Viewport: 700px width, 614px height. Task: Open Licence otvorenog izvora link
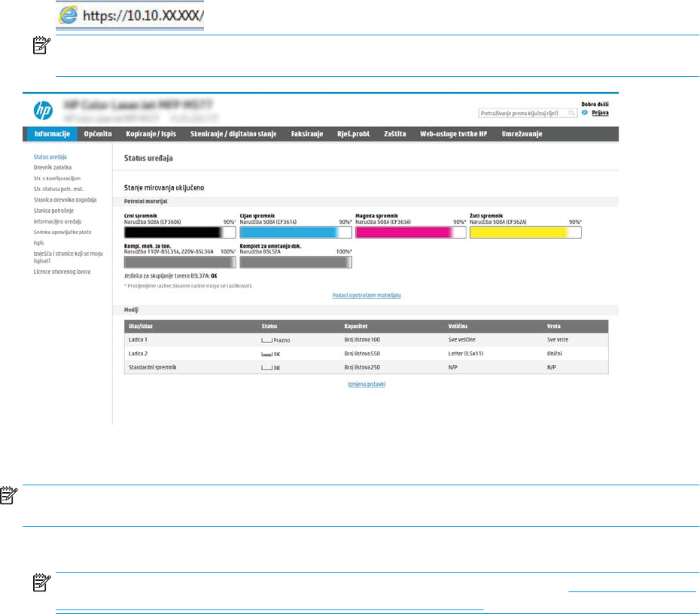62,272
